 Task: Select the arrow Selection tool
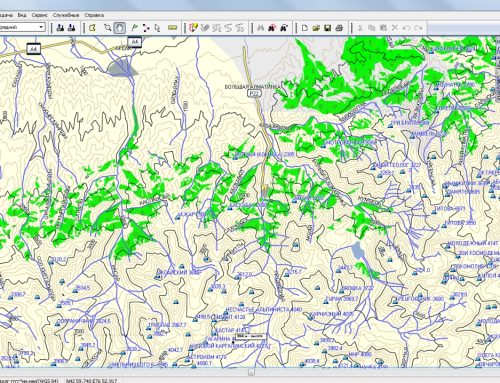(157, 28)
